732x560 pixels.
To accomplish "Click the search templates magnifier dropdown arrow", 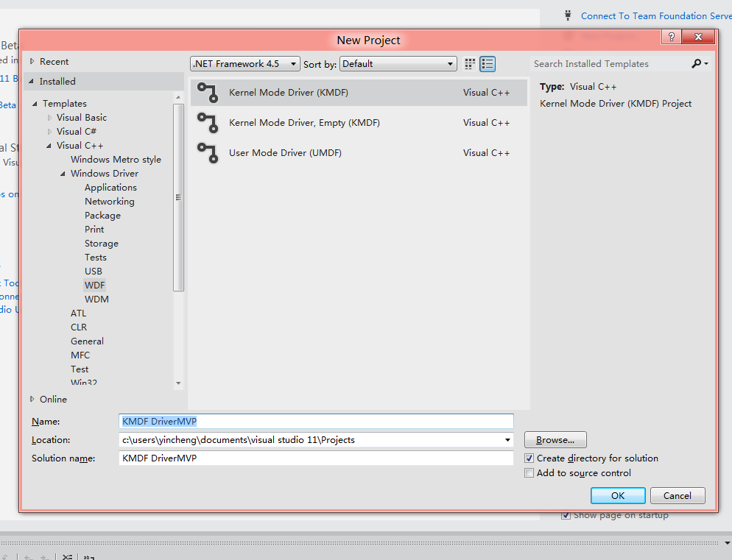I will 704,63.
